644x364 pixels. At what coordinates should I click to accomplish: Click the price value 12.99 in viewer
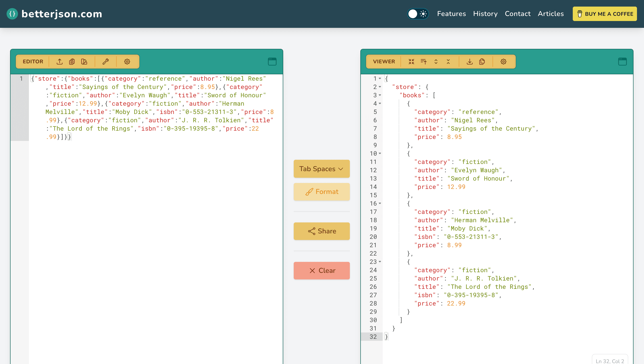click(x=456, y=187)
